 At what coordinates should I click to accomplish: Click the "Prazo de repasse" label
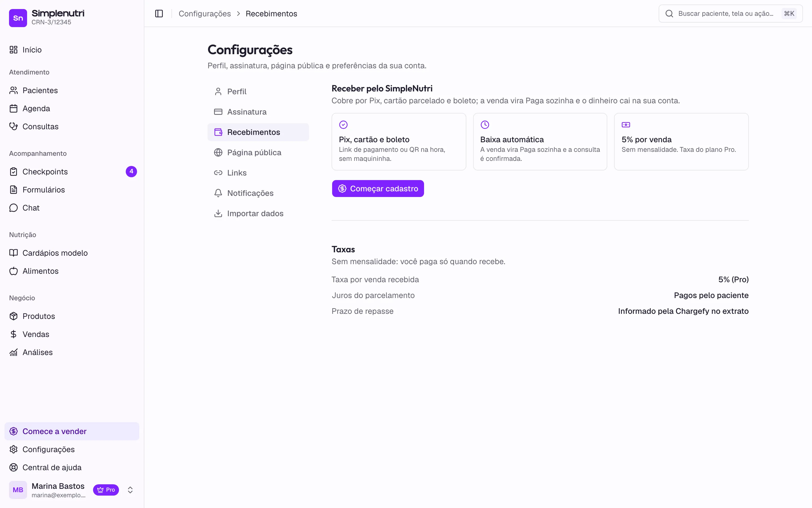click(x=362, y=311)
